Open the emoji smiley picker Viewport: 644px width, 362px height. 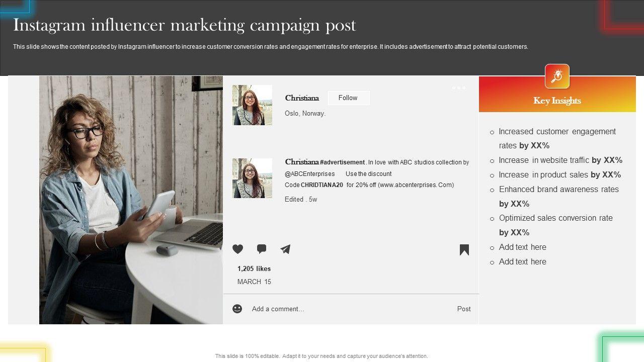coord(237,309)
